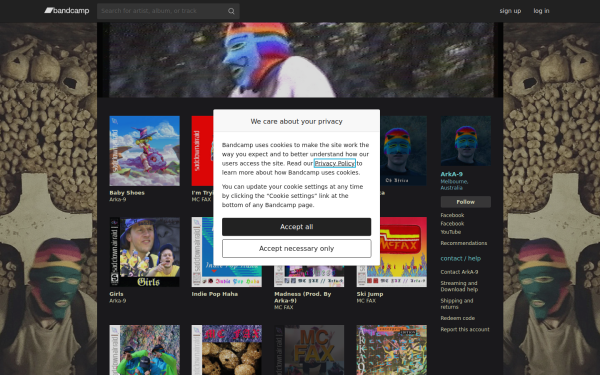600x375 pixels.
Task: Click the Indie Pop Haha title
Action: click(x=215, y=294)
